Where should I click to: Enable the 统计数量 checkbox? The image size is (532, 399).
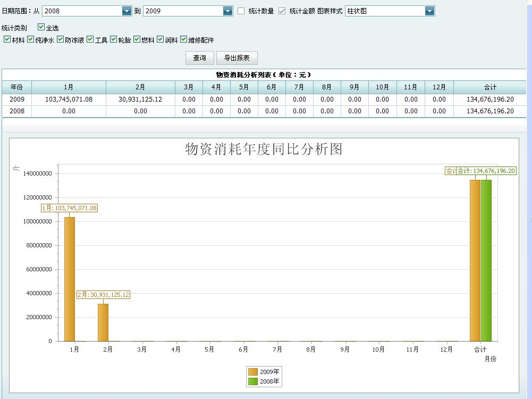(241, 11)
